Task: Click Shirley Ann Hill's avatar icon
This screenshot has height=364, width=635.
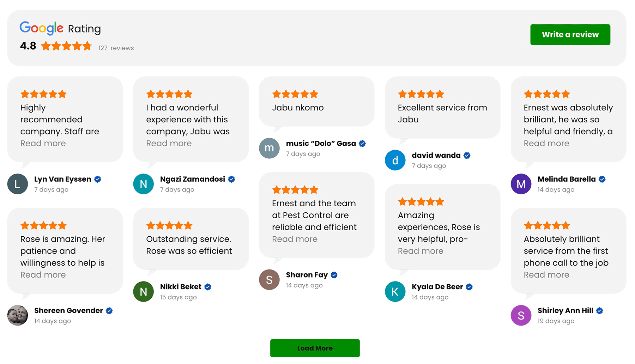Action: [521, 315]
